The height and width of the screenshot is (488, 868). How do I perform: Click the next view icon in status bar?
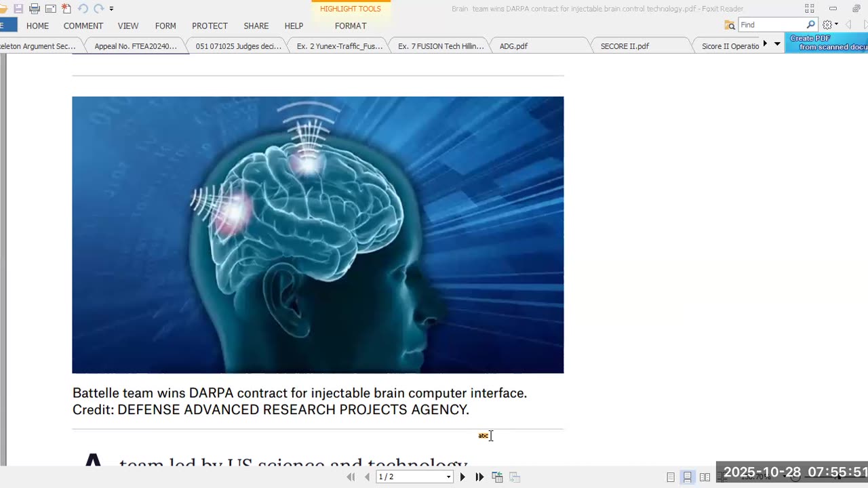click(x=515, y=477)
